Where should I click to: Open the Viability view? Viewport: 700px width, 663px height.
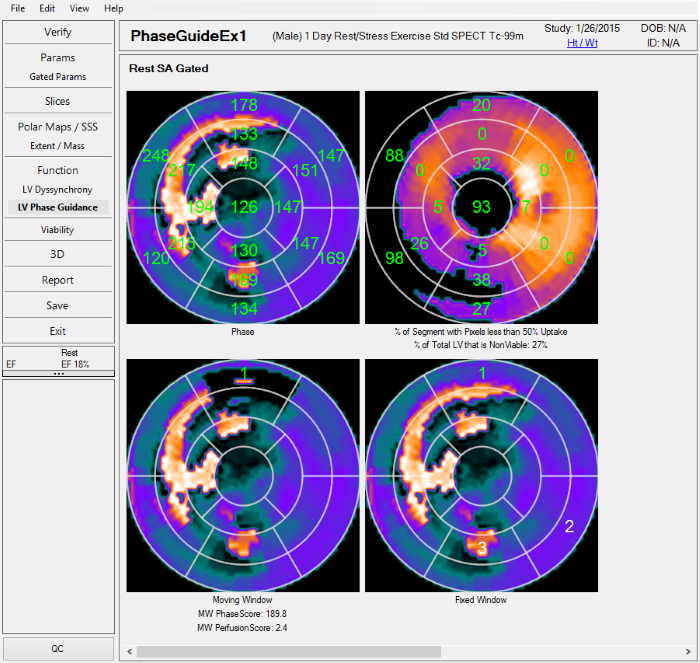click(x=58, y=230)
